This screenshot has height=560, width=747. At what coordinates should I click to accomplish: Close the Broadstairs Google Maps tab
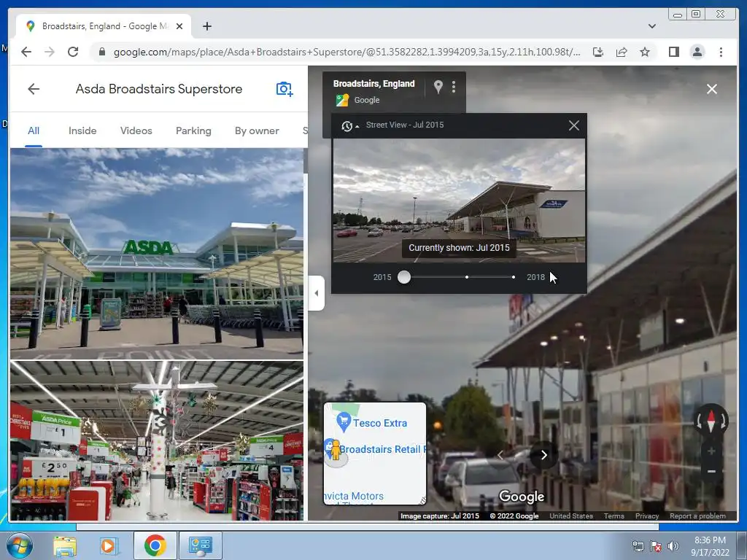click(179, 26)
